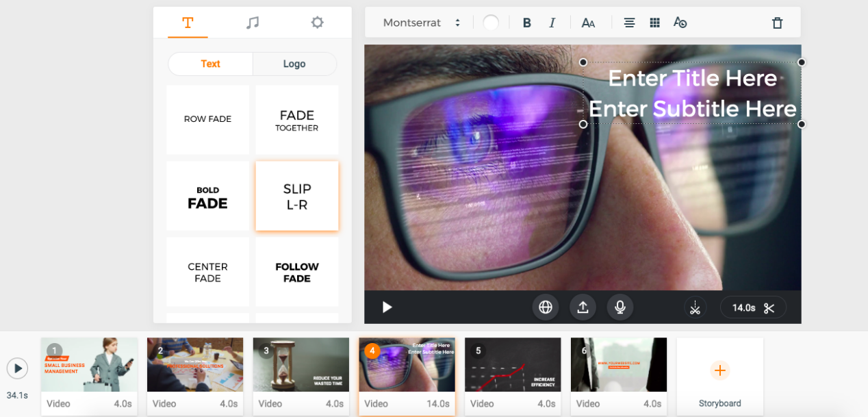The height and width of the screenshot is (417, 868).
Task: Play the whole storyboard from timeline
Action: (17, 368)
